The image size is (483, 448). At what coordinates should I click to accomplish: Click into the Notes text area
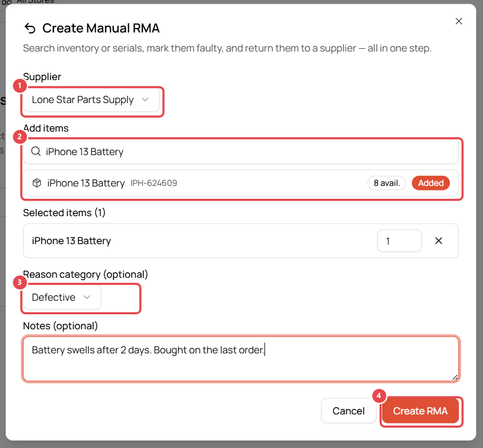(241, 359)
